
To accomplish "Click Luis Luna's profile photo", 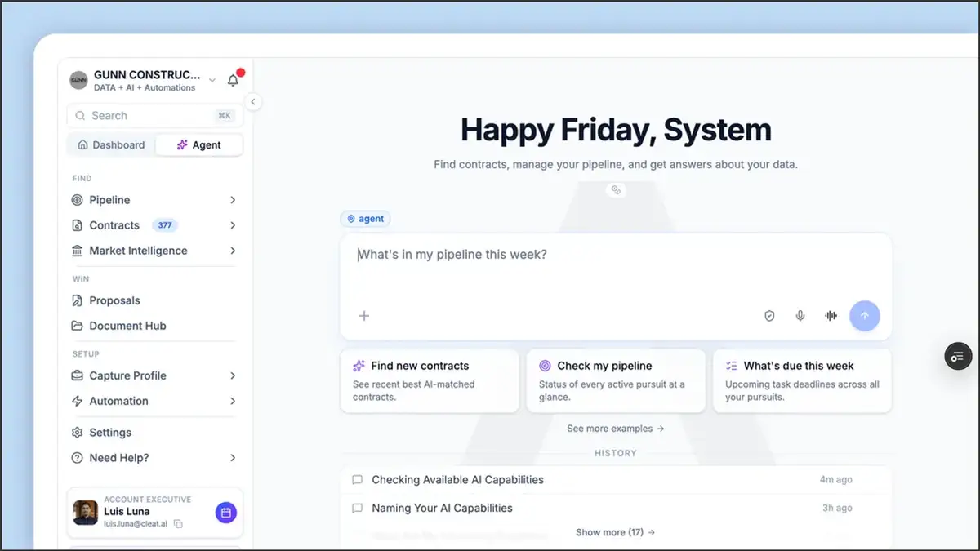I will coord(86,513).
